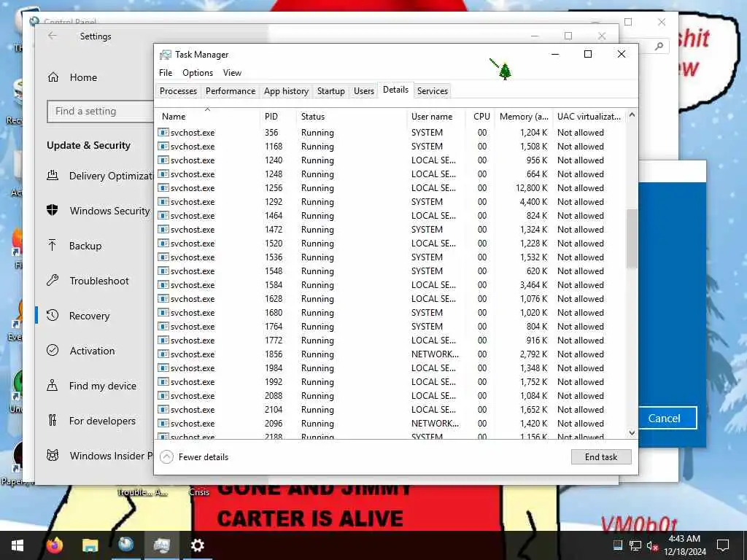
Task: Sort by the Status column header
Action: pyautogui.click(x=351, y=116)
